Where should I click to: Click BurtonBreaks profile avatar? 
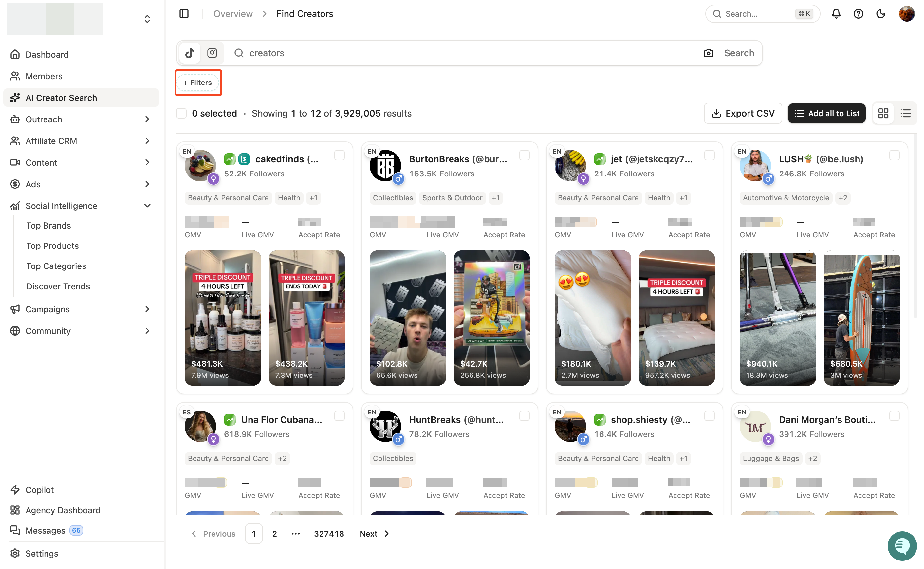click(385, 166)
